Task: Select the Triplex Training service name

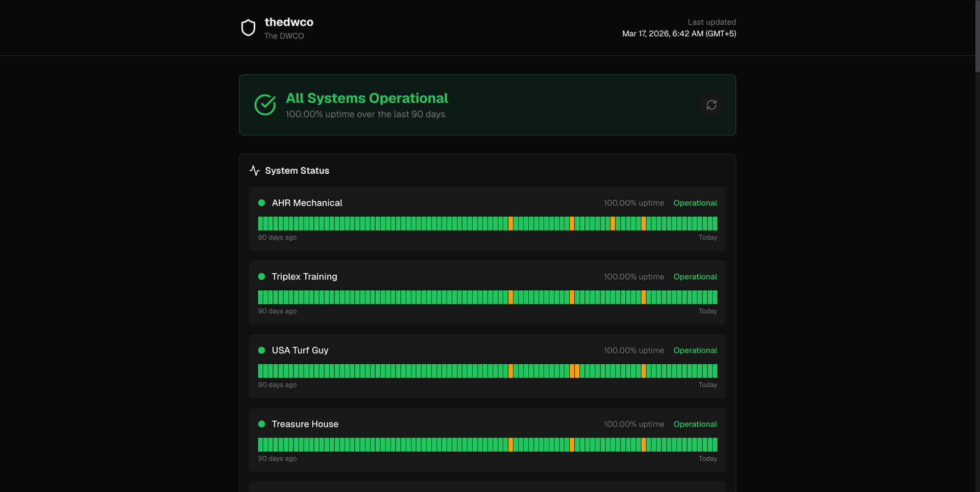Action: 304,276
